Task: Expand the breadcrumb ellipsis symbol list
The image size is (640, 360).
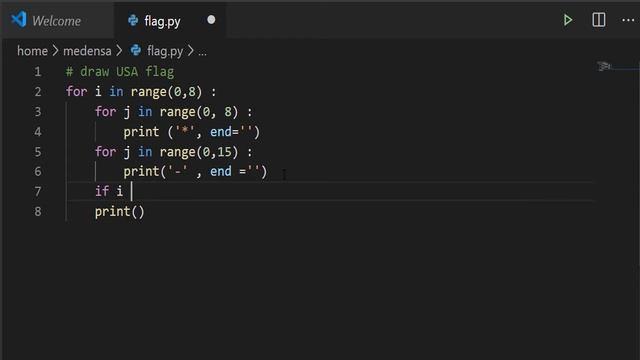Action: click(x=202, y=52)
